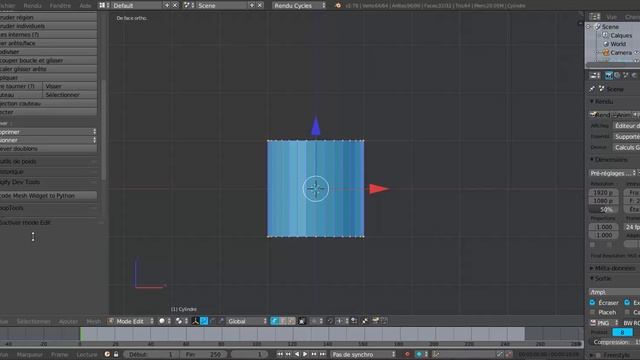640x360 pixels.
Task: Click the Enlever doublons button
Action: 48,149
